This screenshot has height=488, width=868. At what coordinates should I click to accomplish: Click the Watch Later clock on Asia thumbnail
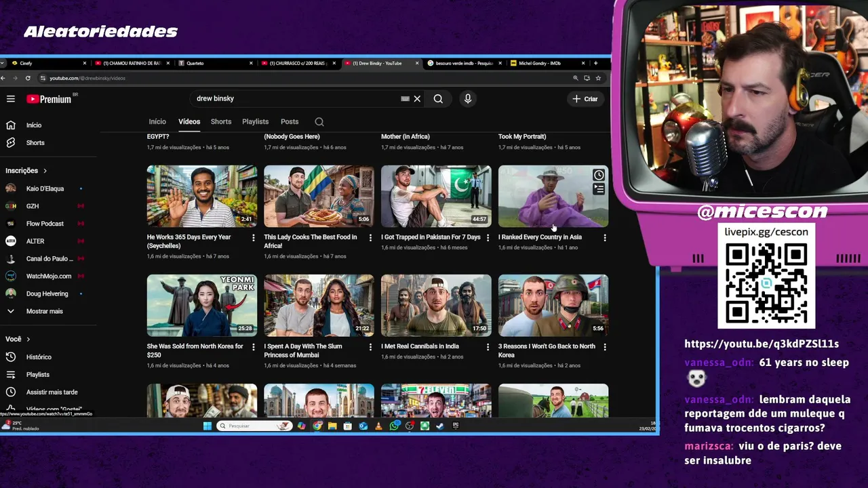599,176
